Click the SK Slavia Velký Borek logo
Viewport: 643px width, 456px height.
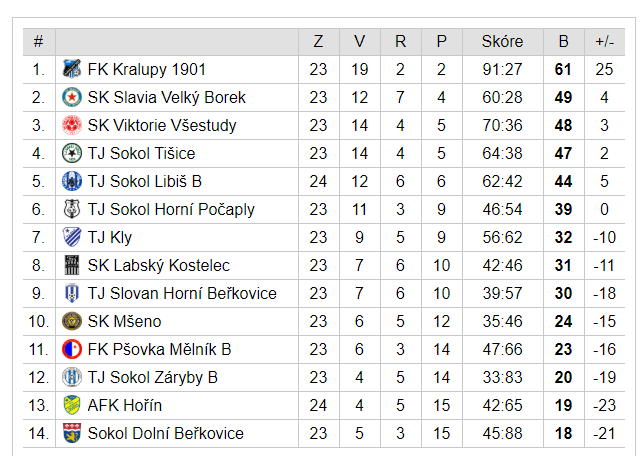72,97
